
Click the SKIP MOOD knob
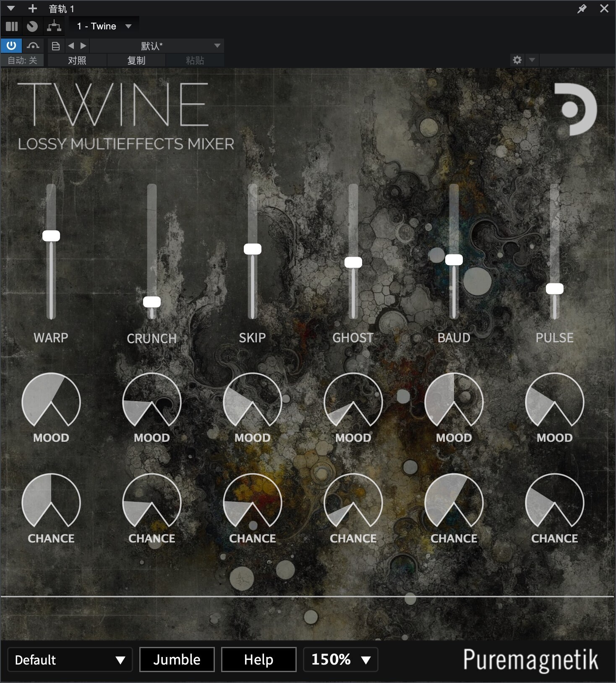coord(253,400)
